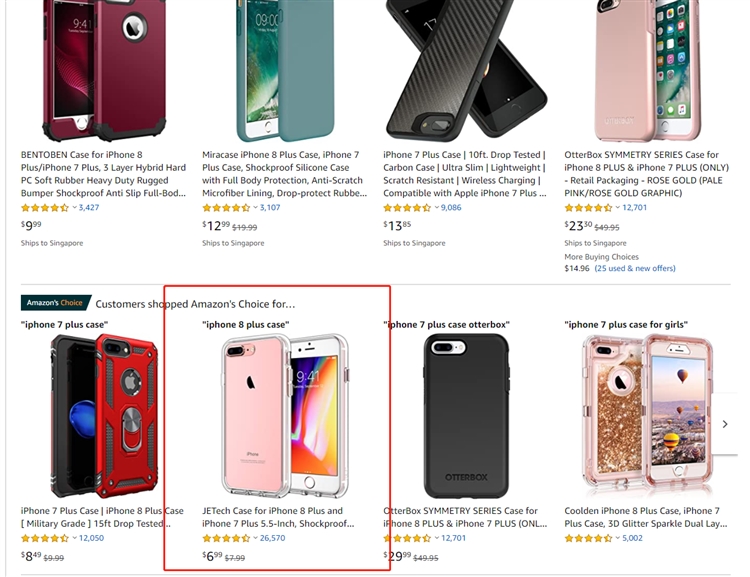Click the Carbon Case star rating
Image resolution: width=750 pixels, height=577 pixels.
coord(407,208)
